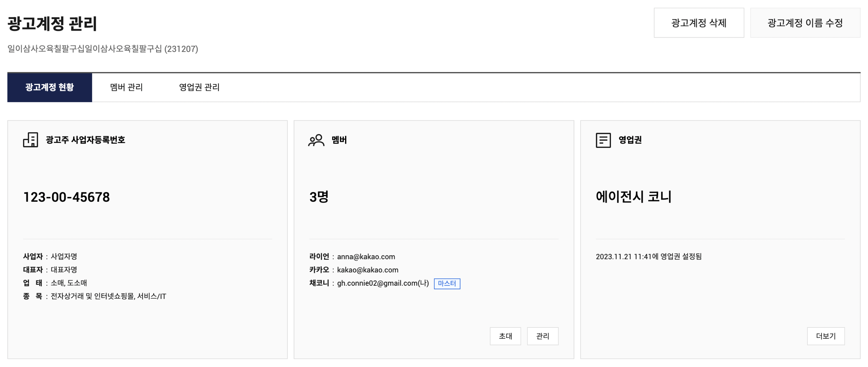Image resolution: width=868 pixels, height=367 pixels.
Task: Select the 광고계정 현황 tab
Action: 50,87
